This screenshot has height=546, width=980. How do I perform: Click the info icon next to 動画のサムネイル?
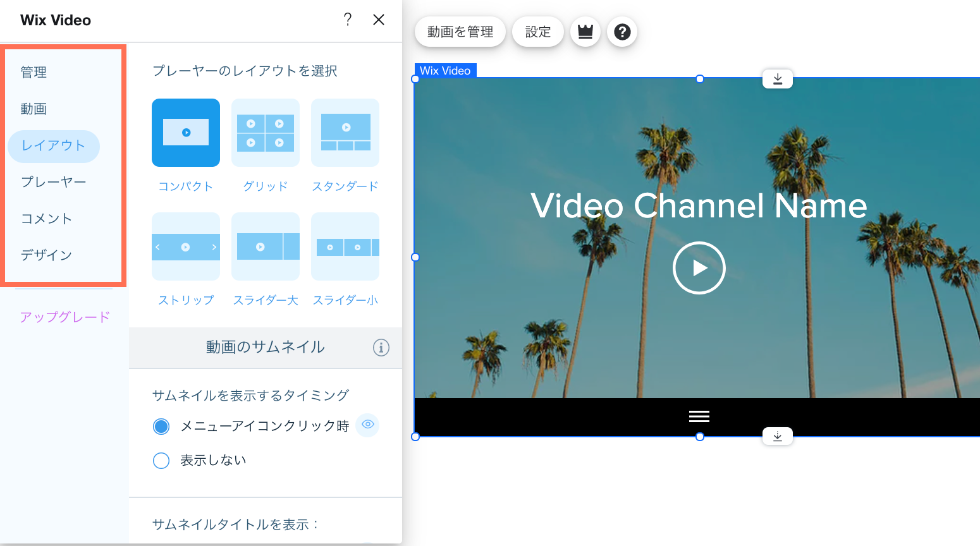381,348
